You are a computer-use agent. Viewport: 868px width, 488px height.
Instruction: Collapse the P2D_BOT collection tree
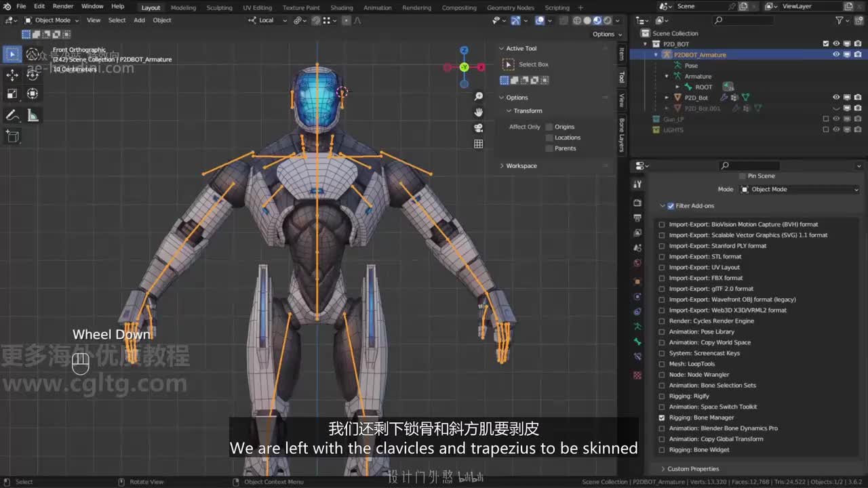646,44
